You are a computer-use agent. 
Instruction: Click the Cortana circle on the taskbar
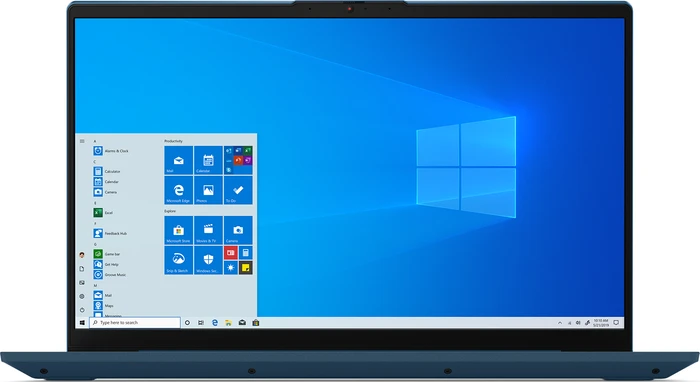[x=187, y=323]
